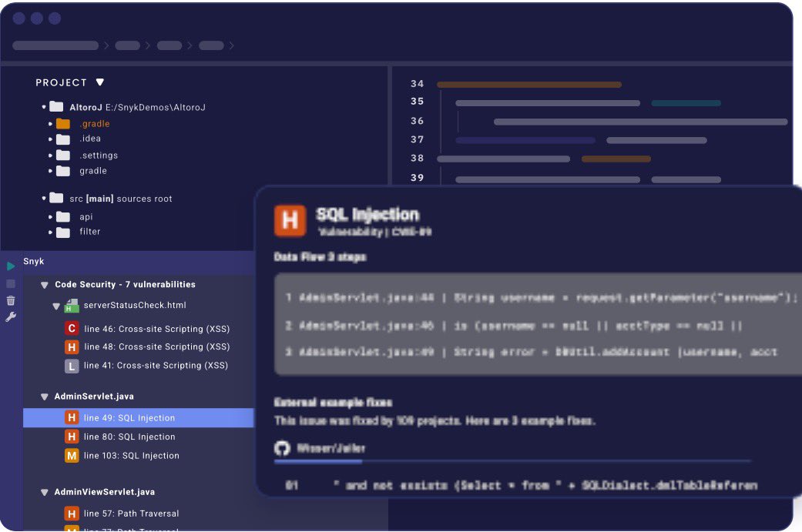The width and height of the screenshot is (802, 532).
Task: Click the grey low severity L badge
Action: pos(72,366)
